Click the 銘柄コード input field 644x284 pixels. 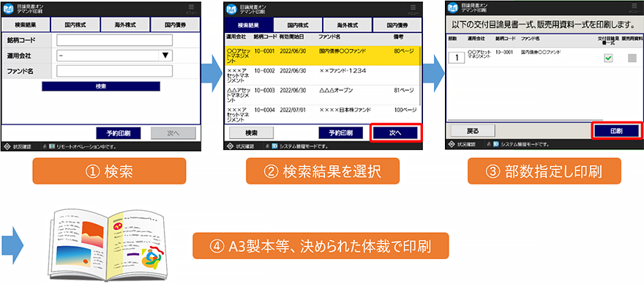115,40
